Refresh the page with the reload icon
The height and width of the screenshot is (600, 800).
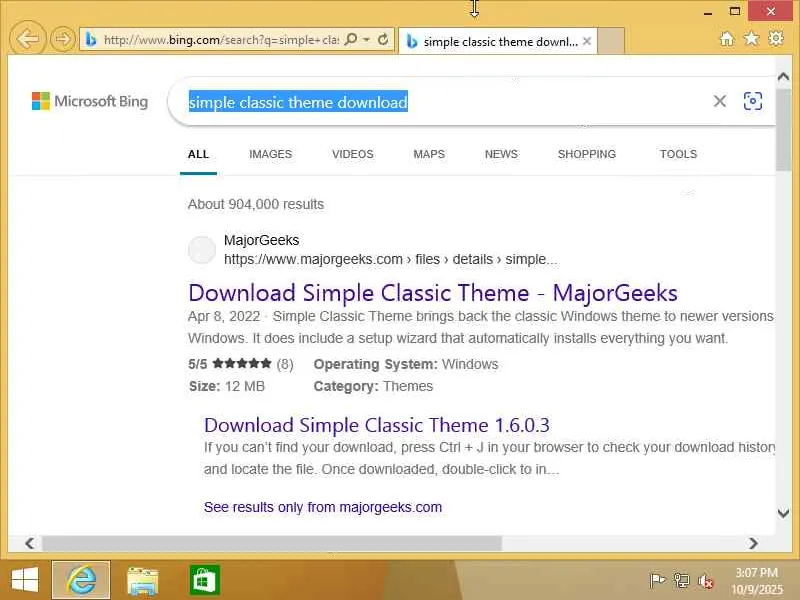point(383,39)
